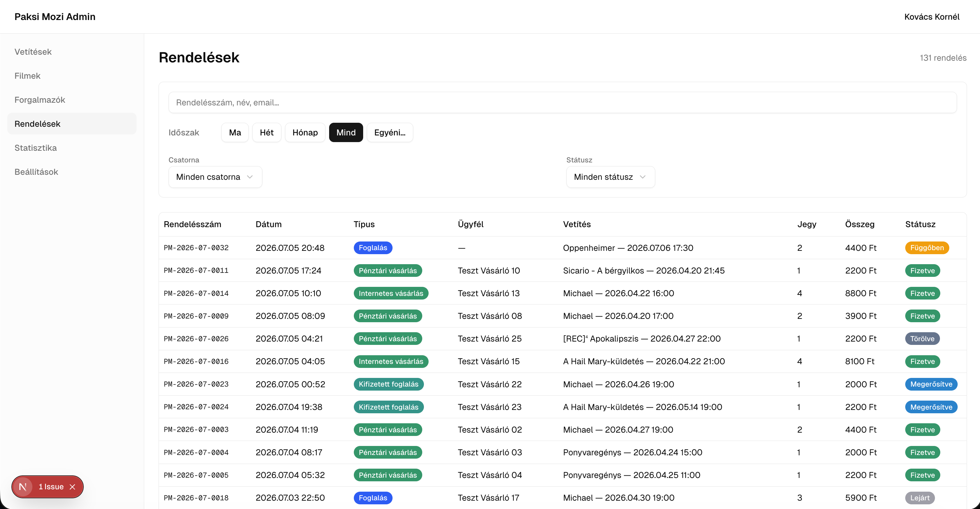
Task: Click customer Teszt Vásárló 15
Action: (x=488, y=362)
